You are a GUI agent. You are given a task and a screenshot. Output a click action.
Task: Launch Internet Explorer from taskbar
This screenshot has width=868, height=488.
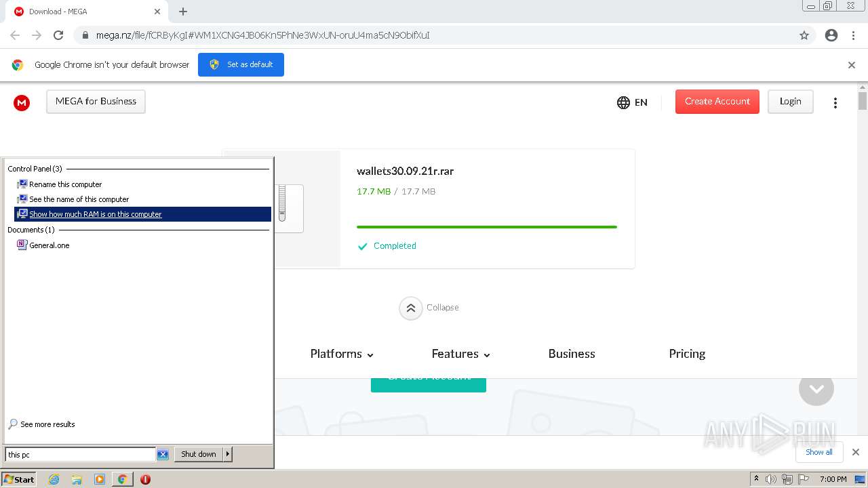[x=54, y=479]
